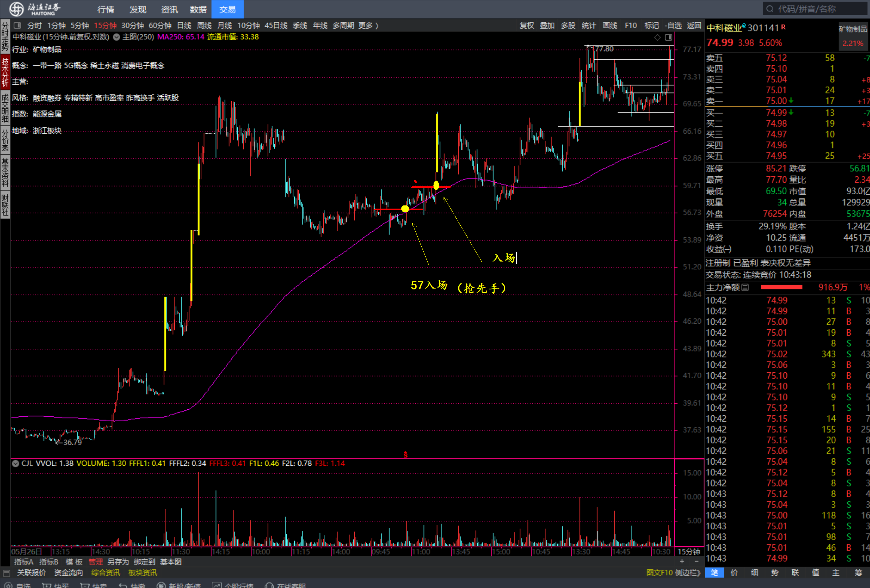Click the 10:00 time axis marker

pyautogui.click(x=261, y=552)
